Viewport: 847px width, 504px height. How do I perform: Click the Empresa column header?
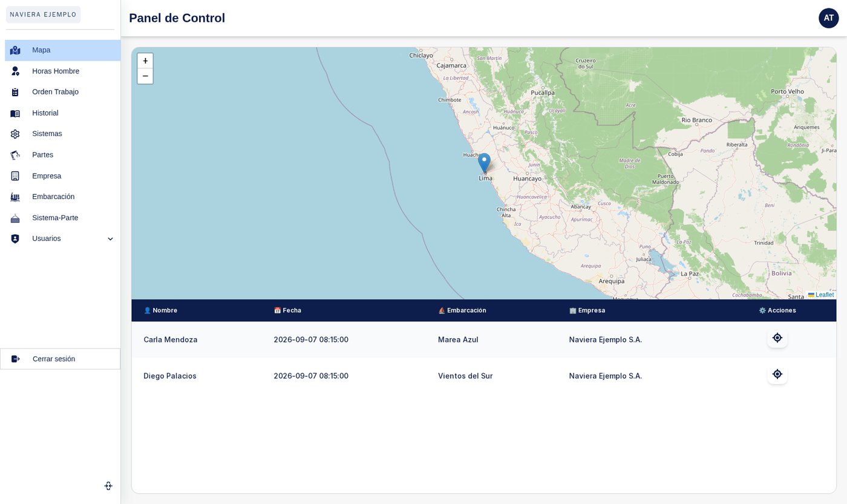point(587,310)
